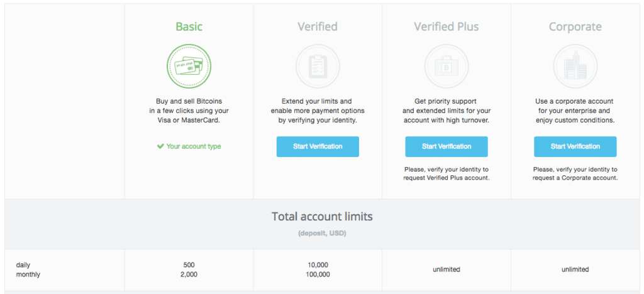
Task: Click the green checkmark beside Your account type
Action: [160, 146]
